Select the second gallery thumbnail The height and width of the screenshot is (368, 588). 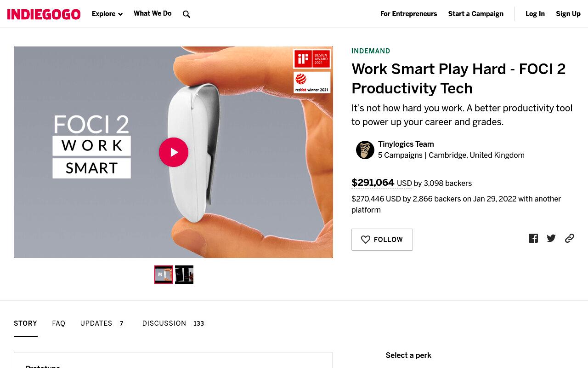pos(184,275)
